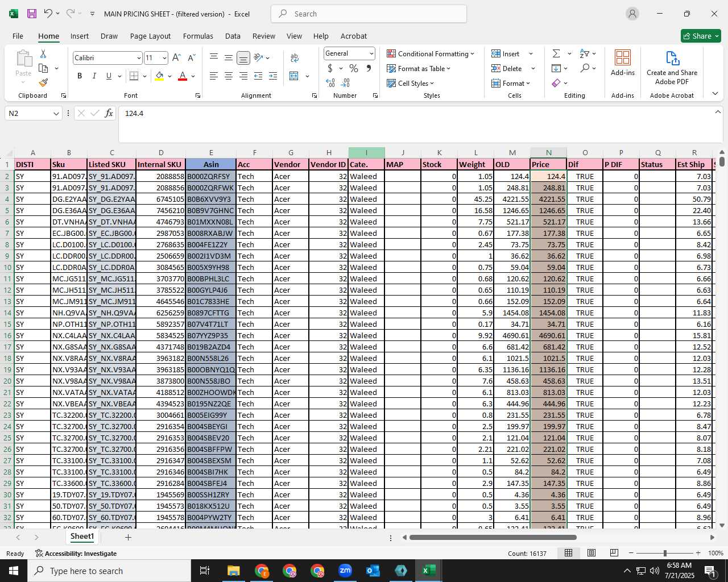728x582 pixels.
Task: Toggle Bottom Align vertical alignment
Action: click(243, 57)
